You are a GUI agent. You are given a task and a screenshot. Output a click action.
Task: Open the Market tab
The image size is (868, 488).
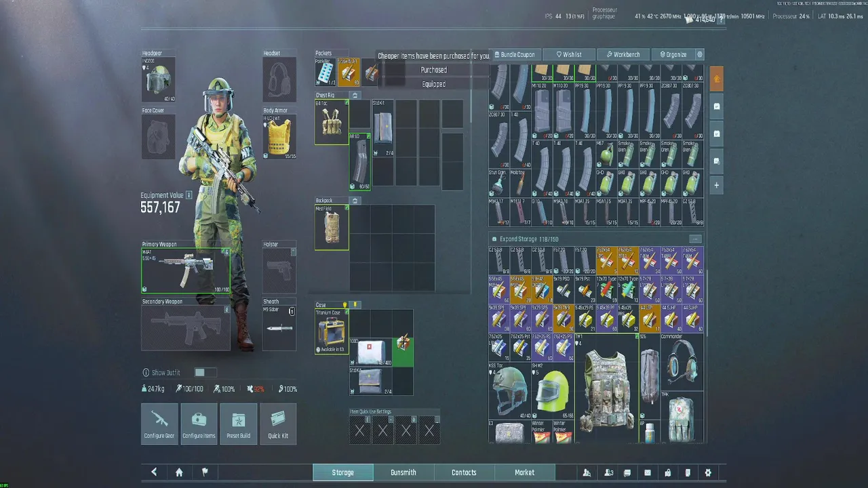pos(524,472)
